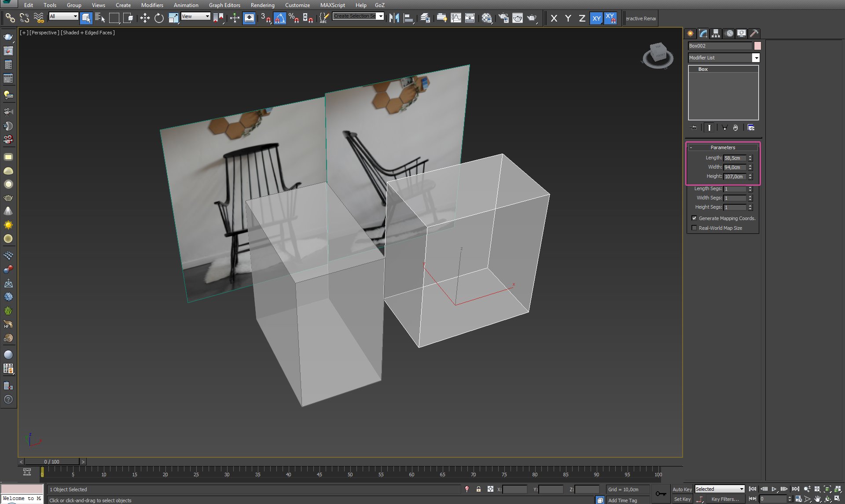Click the ViewCube navigation widget
Image resolution: width=845 pixels, height=504 pixels.
(x=658, y=55)
